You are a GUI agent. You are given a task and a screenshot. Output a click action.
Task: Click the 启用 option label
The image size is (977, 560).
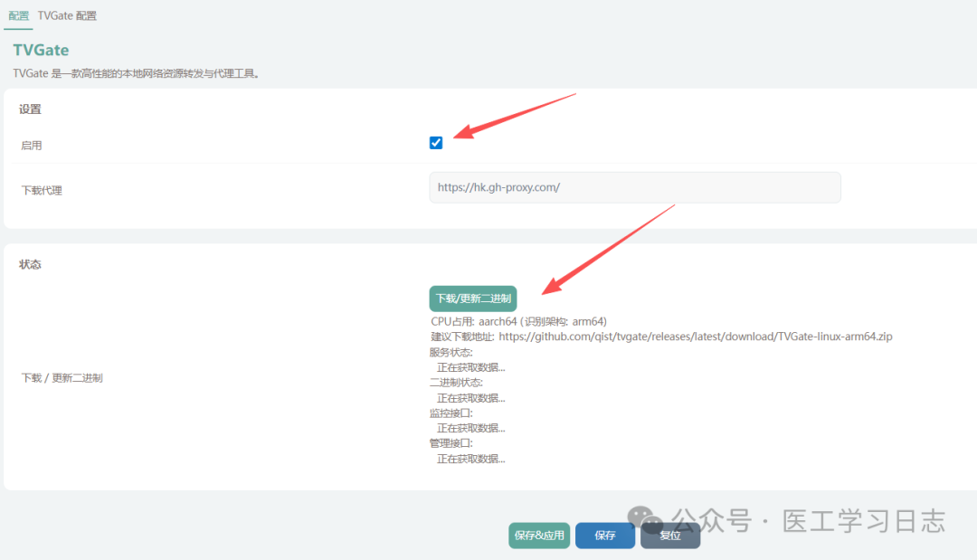31,145
